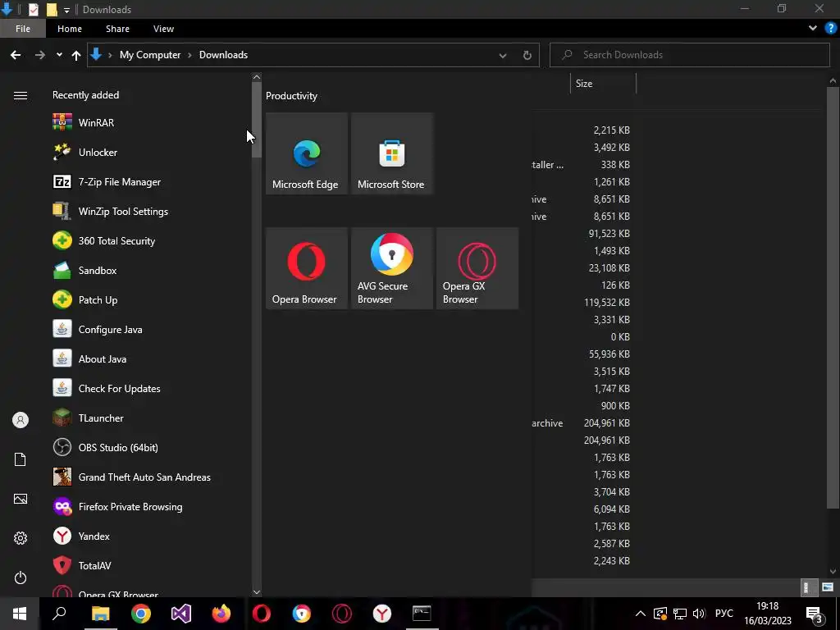Click My Computer in the breadcrumb
Viewport: 840px width, 630px height.
[x=150, y=55]
